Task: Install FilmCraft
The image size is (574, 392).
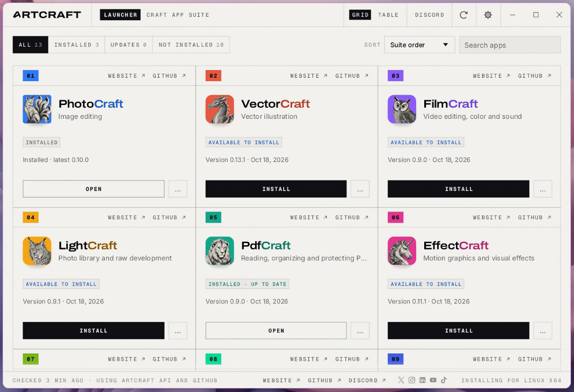Action: pos(459,189)
